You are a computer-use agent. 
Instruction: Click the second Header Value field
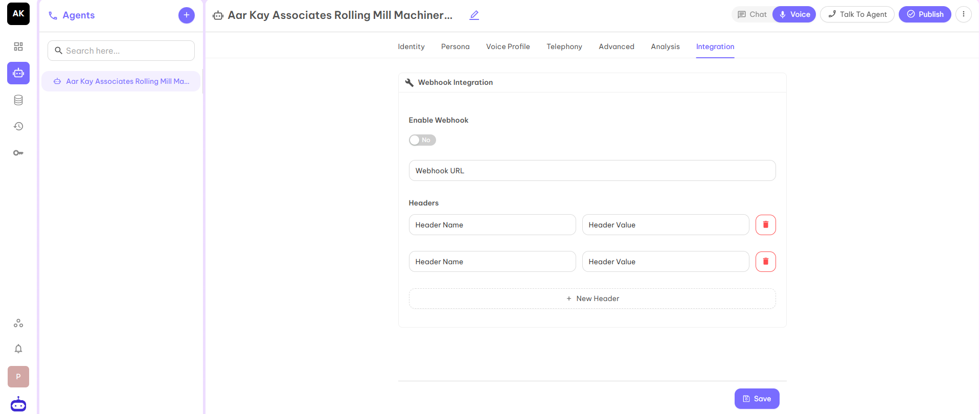pos(666,262)
